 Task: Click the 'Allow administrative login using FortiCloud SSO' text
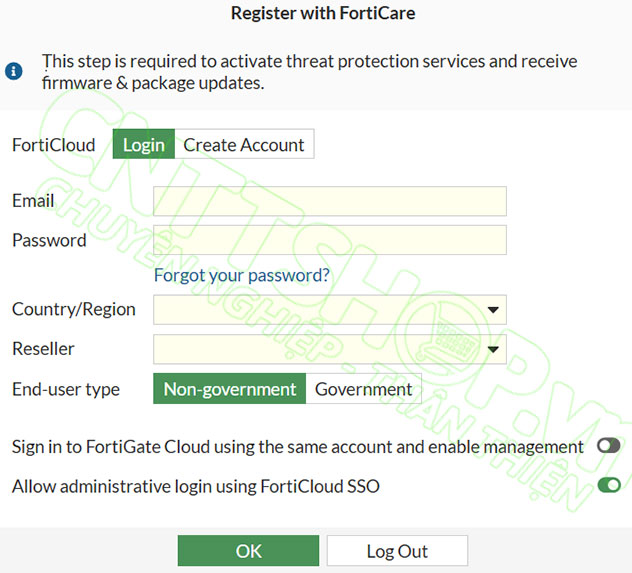pyautogui.click(x=196, y=486)
